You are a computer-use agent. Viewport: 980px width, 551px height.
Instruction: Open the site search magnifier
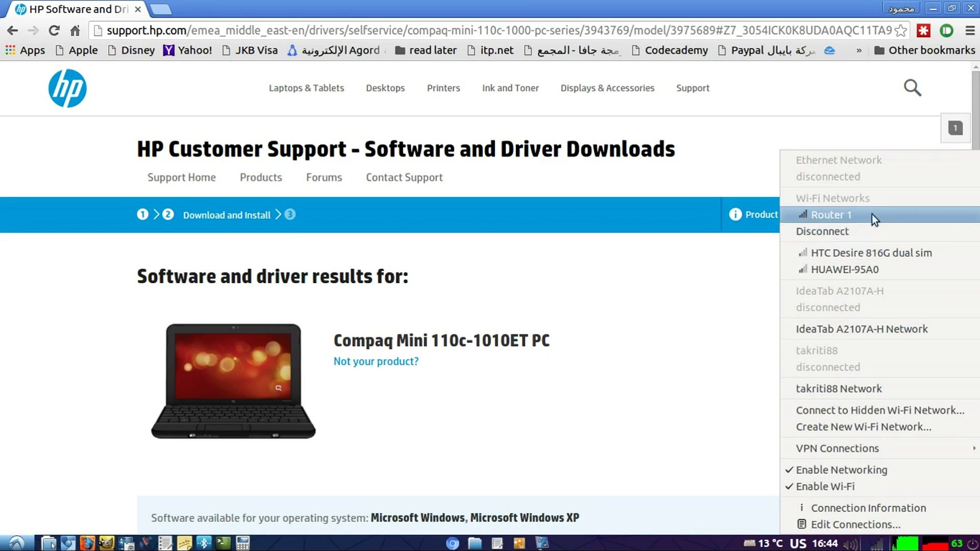tap(912, 88)
